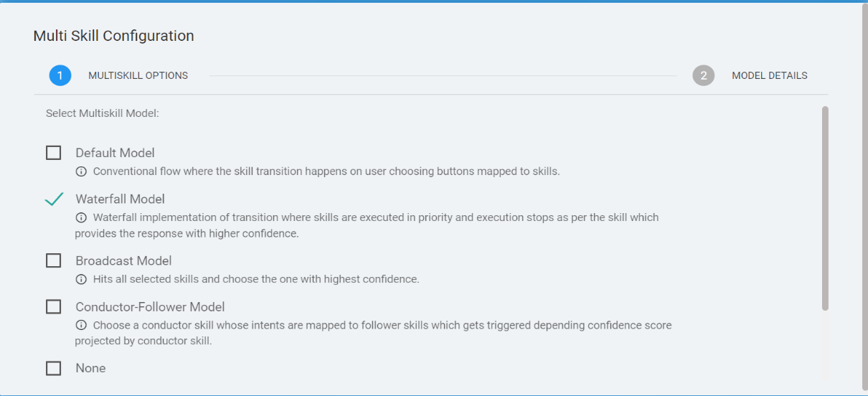Select the Conductor-Follower Model label

click(x=150, y=307)
